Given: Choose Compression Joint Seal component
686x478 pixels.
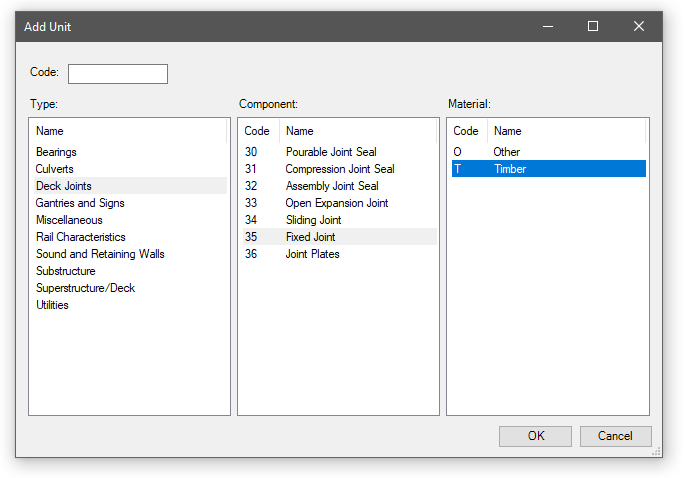Looking at the screenshot, I should pos(340,169).
